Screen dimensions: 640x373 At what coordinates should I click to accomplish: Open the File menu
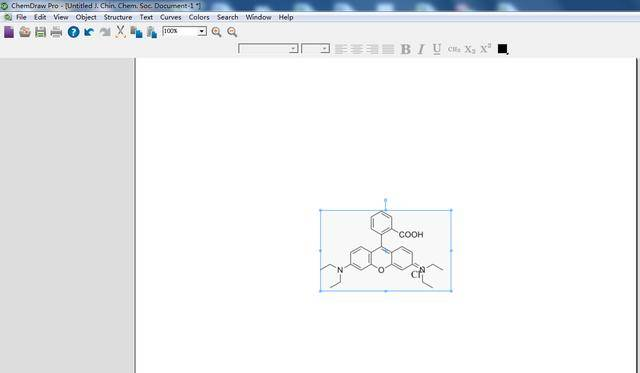[21, 17]
